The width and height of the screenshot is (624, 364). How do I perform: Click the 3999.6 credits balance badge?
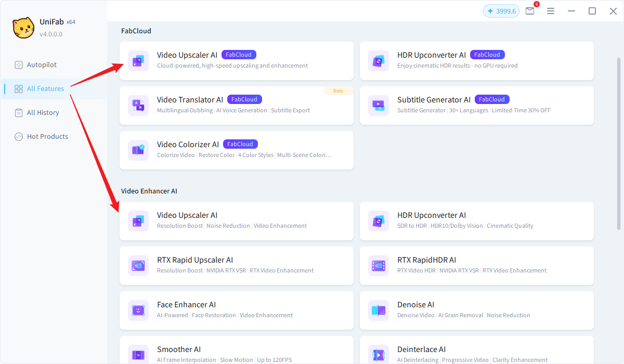(x=501, y=11)
